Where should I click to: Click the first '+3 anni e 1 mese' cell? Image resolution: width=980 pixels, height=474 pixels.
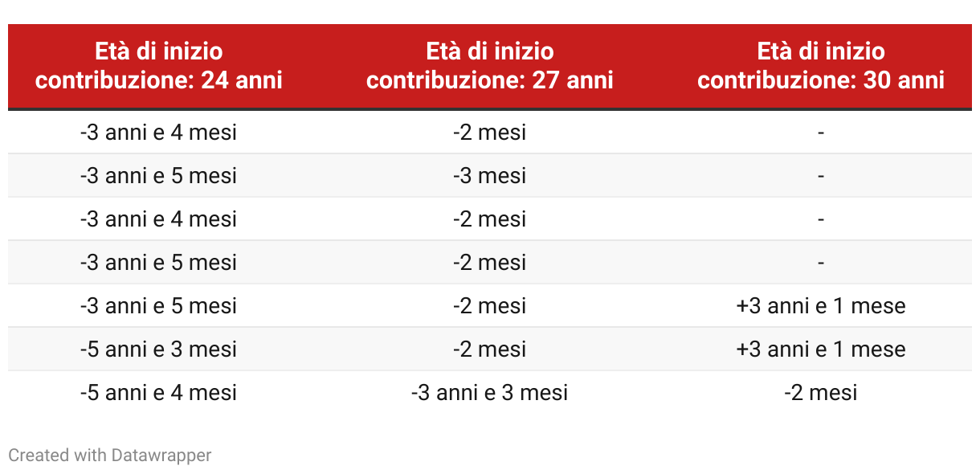coord(820,305)
